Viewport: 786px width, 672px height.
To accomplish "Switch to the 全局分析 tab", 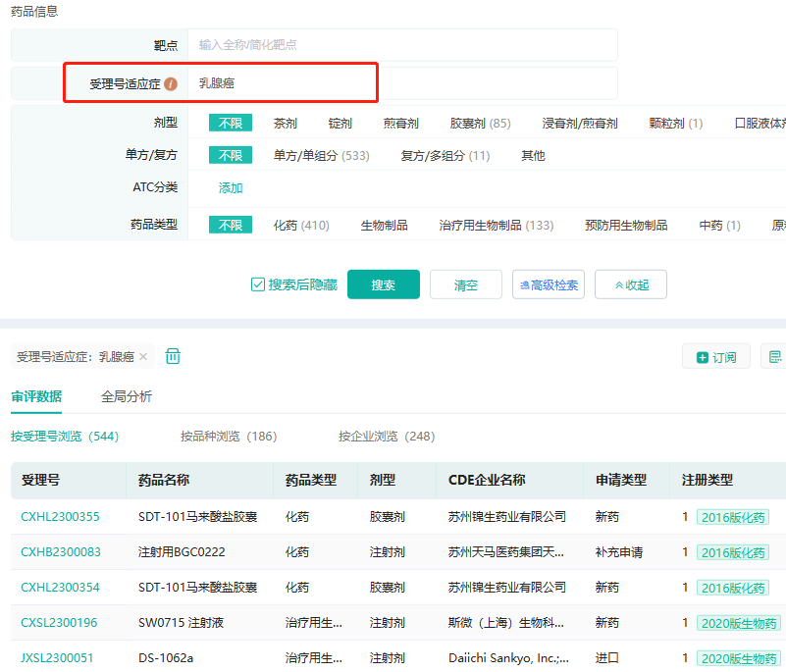I will click(127, 396).
